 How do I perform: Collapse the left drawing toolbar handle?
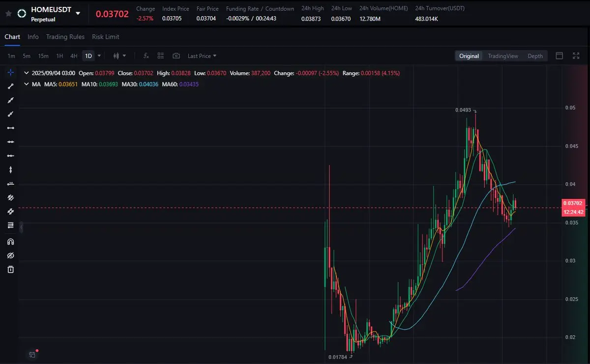(21, 227)
